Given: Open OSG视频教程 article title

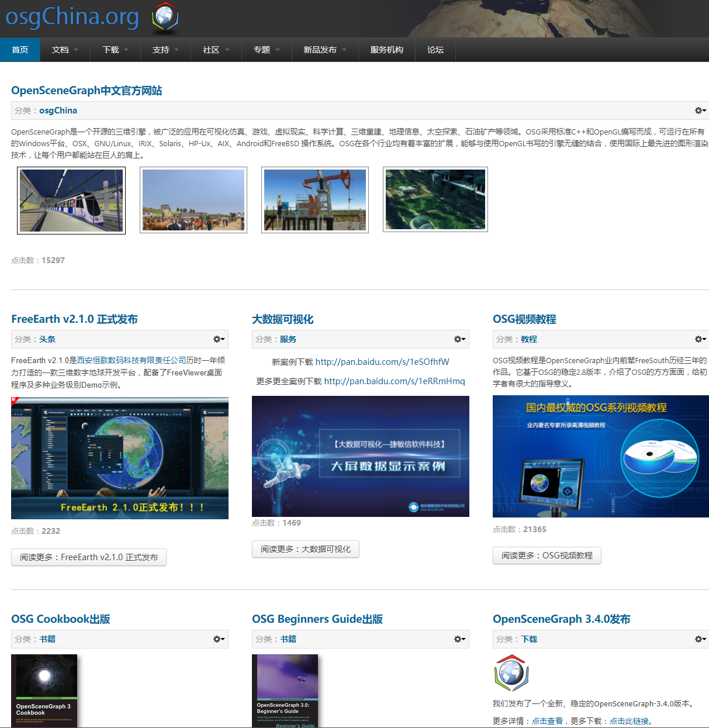Looking at the screenshot, I should 524,319.
